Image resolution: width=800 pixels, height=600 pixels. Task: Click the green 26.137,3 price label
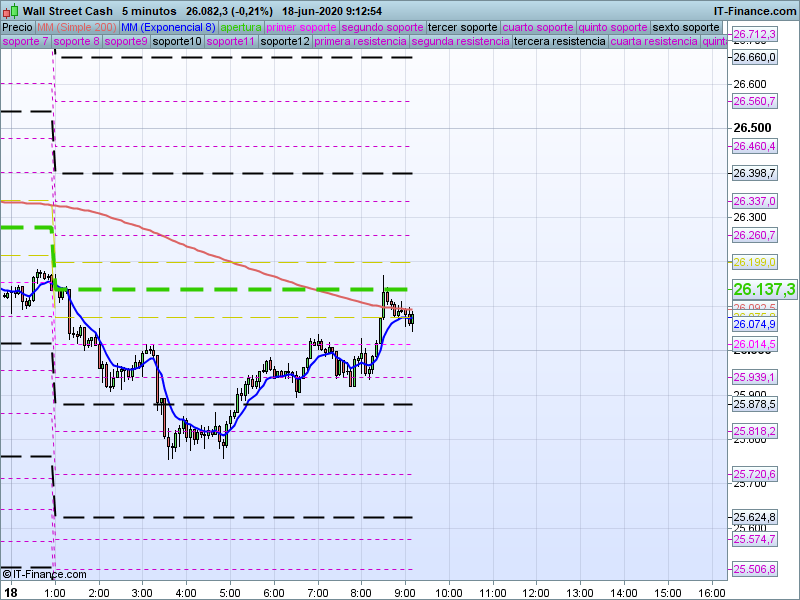click(x=764, y=289)
